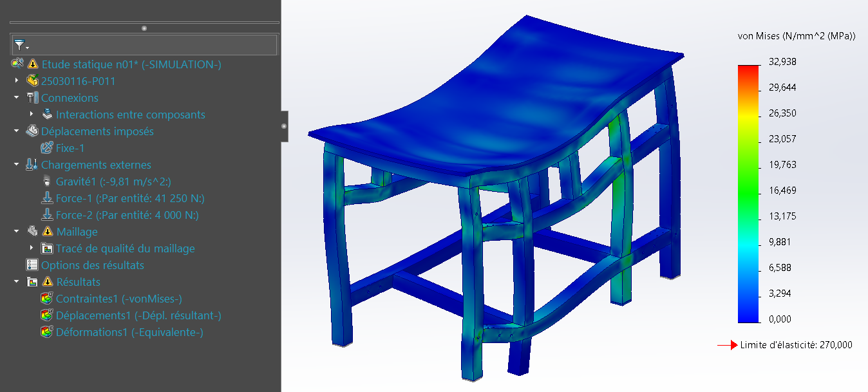Image resolution: width=868 pixels, height=392 pixels.
Task: Collapse the Chargements externes group
Action: (17, 165)
